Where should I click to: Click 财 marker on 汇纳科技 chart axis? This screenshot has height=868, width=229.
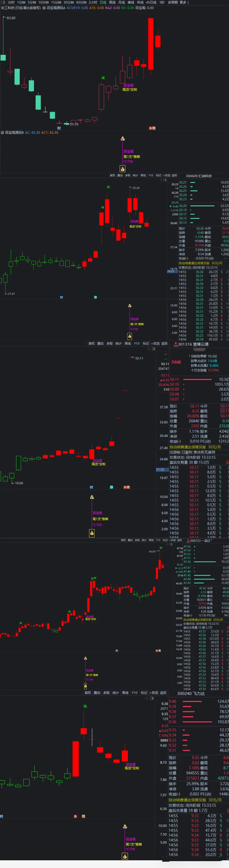61,297
